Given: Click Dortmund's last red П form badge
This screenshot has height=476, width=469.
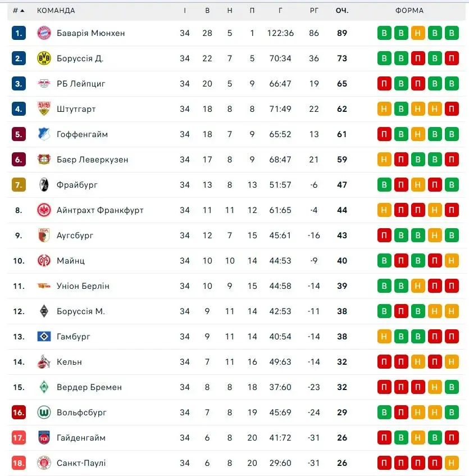Looking at the screenshot, I should click(452, 58).
